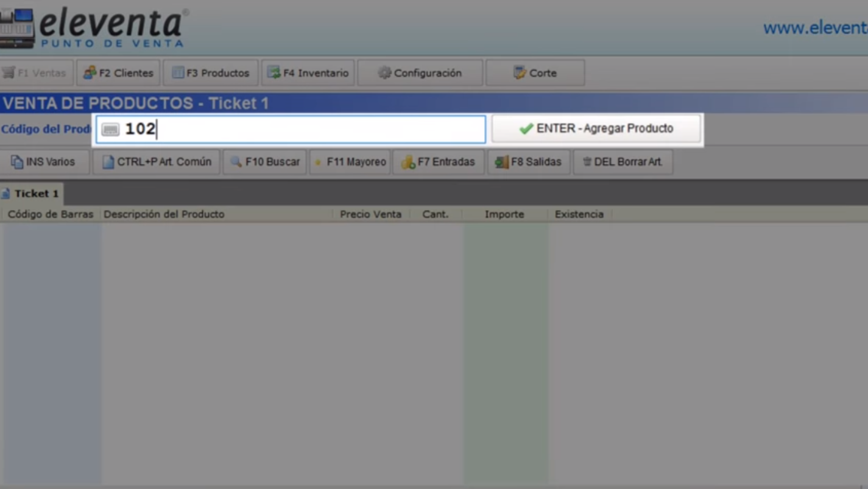Open F8 Salidas cash withdrawal

[x=529, y=162]
